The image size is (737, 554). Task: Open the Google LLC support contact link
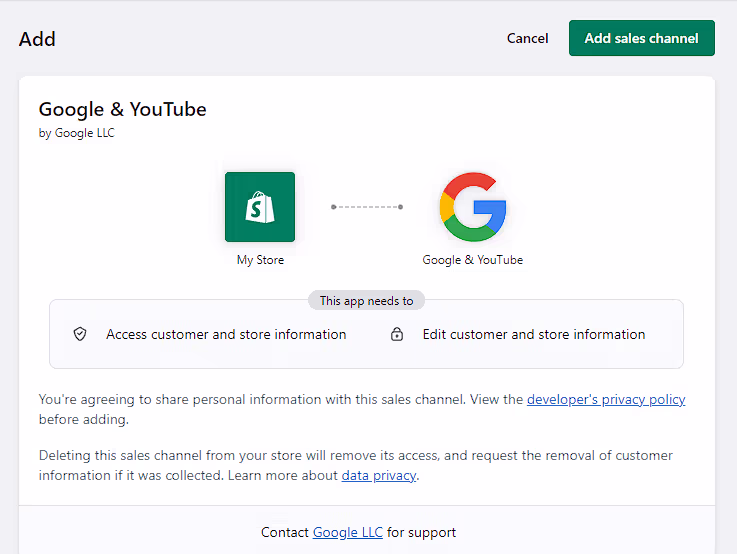tap(348, 532)
